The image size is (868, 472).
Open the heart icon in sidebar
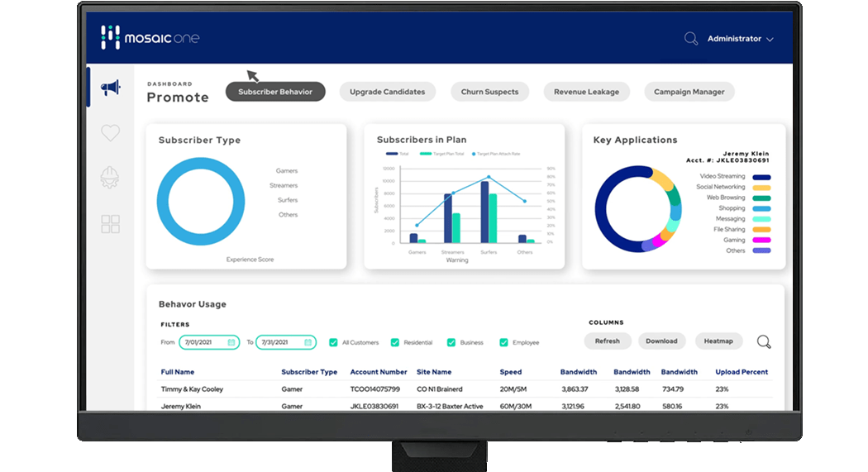110,133
